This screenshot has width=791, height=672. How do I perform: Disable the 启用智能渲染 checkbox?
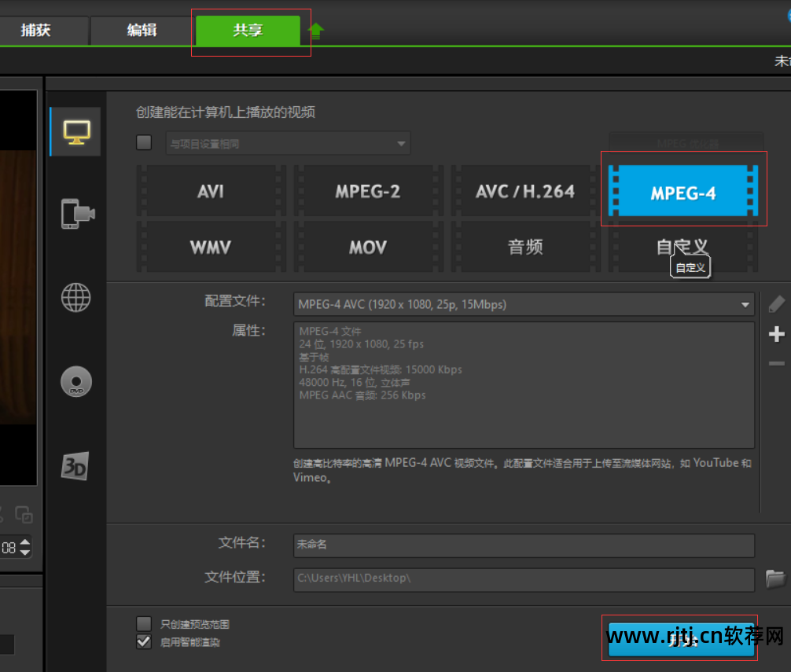point(143,641)
